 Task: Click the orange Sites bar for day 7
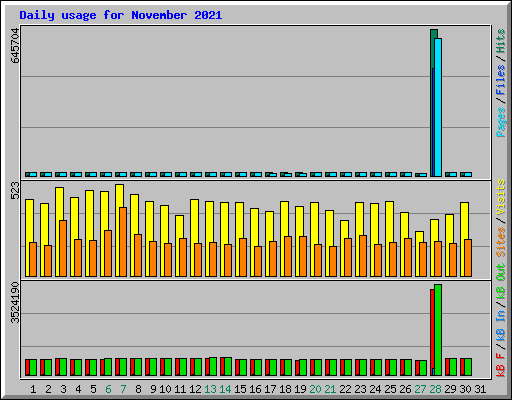(x=123, y=242)
